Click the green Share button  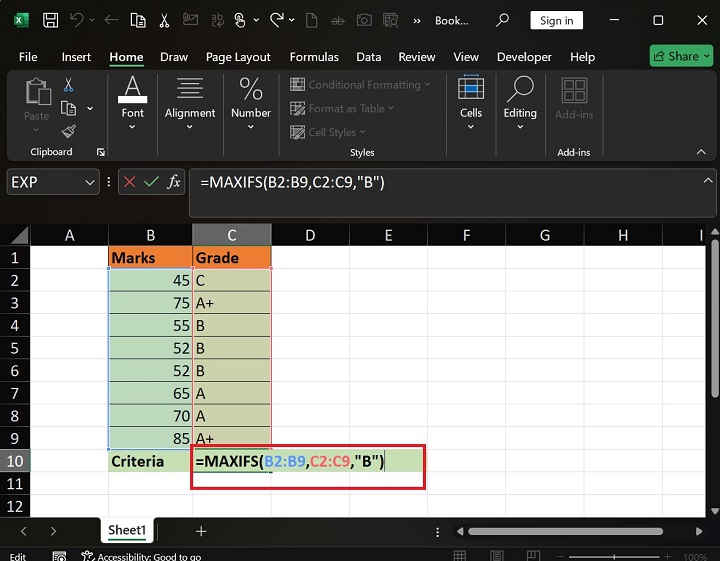click(680, 56)
